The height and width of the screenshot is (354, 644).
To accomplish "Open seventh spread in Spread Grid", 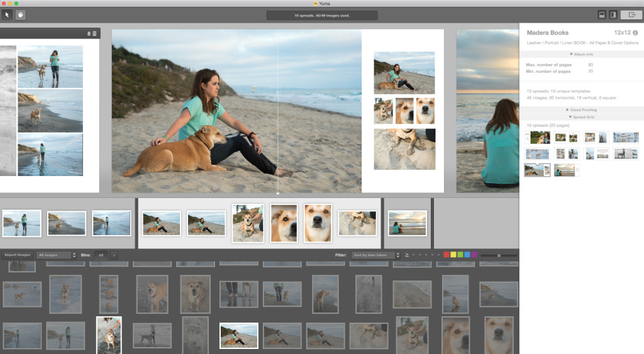I will pyautogui.click(x=596, y=153).
